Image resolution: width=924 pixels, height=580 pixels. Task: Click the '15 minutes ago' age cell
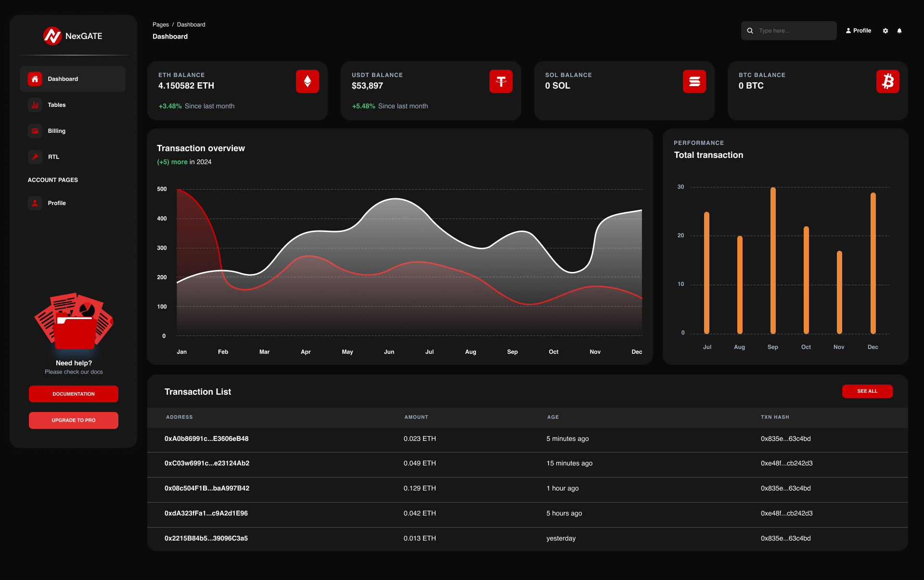569,463
